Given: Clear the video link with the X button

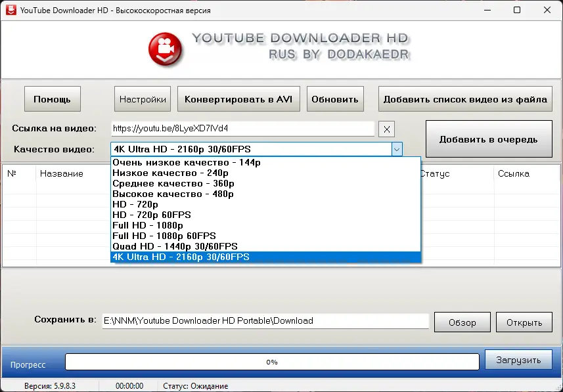Looking at the screenshot, I should pyautogui.click(x=386, y=129).
